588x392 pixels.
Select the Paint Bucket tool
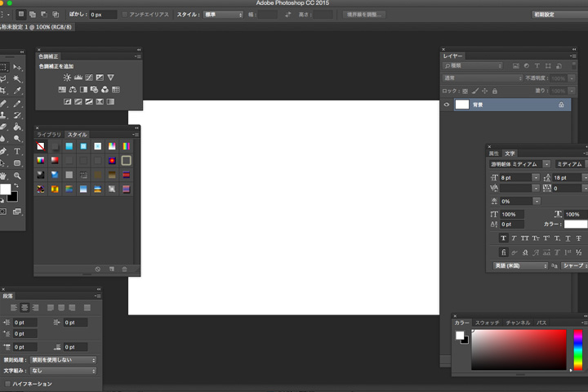(17, 127)
